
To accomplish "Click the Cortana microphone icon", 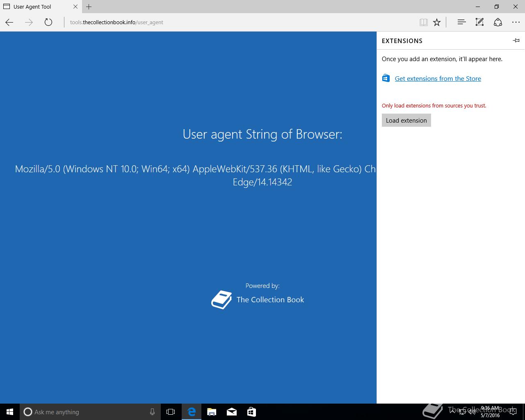I will click(x=152, y=412).
